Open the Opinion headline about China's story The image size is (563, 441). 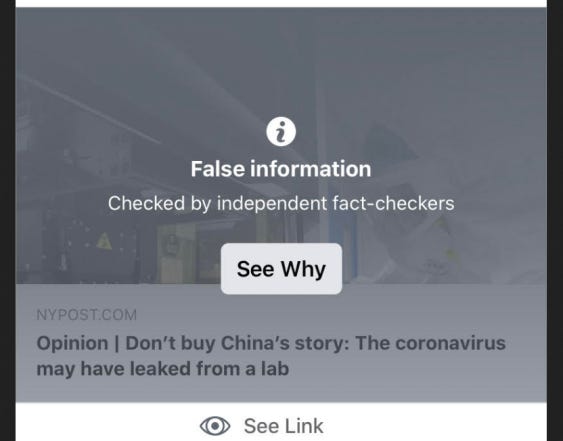271,356
